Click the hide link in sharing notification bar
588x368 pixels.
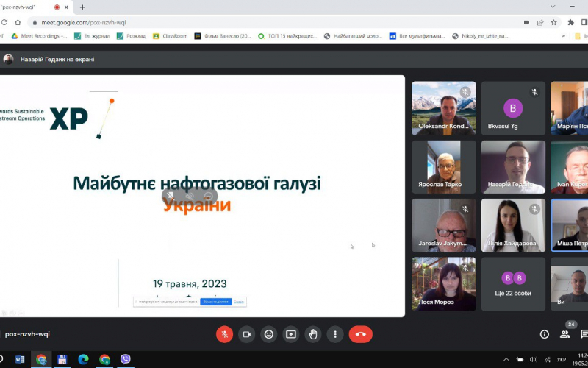point(239,302)
